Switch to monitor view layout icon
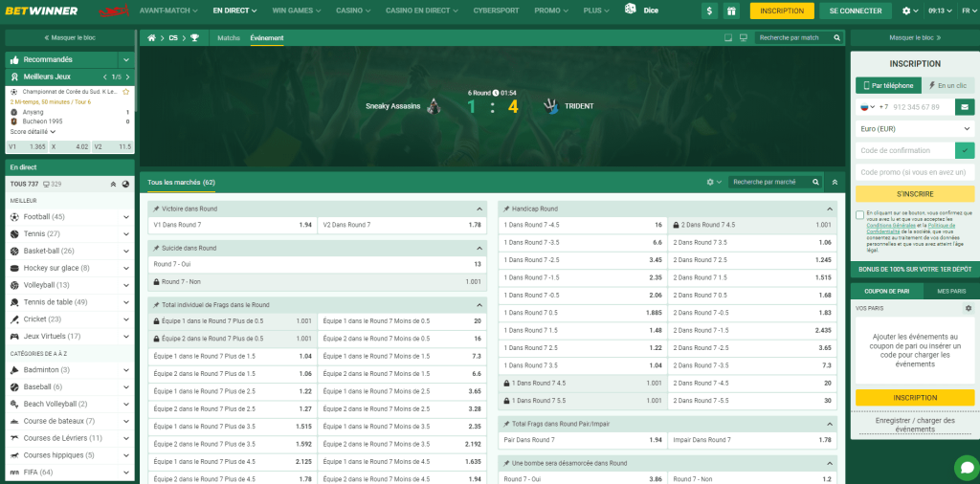This screenshot has width=980, height=484. 743,38
